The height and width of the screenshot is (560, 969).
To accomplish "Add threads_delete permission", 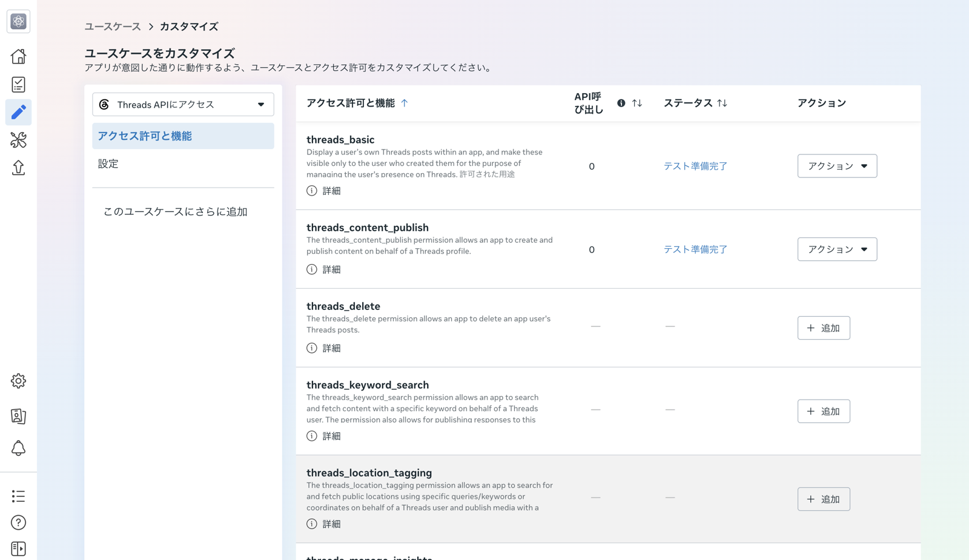I will (x=824, y=328).
